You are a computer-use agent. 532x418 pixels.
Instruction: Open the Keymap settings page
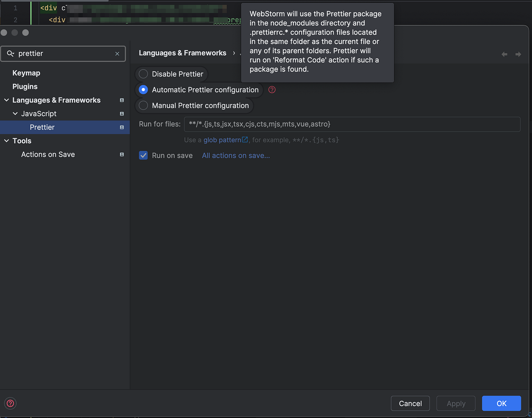click(26, 73)
